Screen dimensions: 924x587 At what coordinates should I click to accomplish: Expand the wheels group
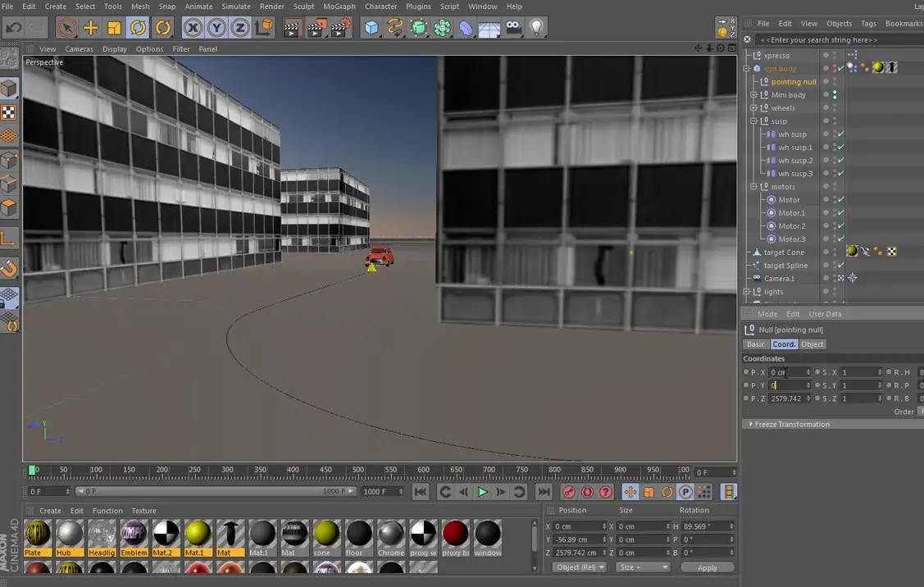(x=753, y=108)
